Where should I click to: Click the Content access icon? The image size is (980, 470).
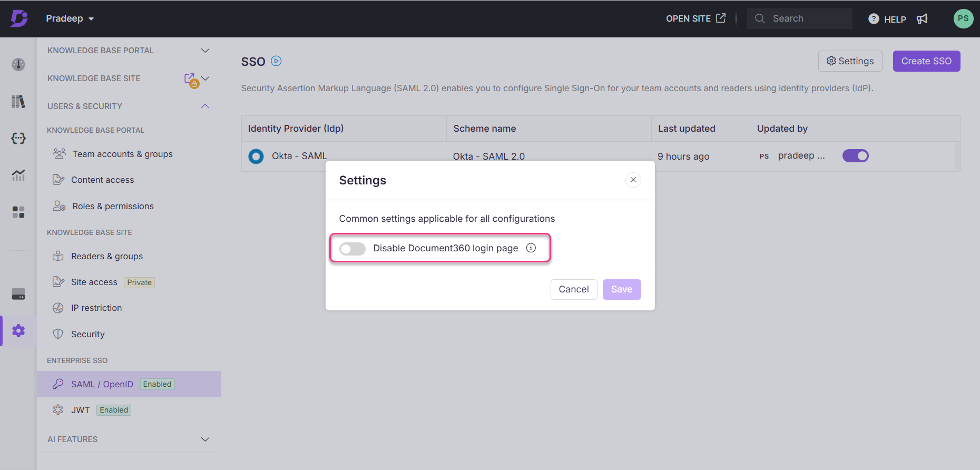pyautogui.click(x=58, y=180)
